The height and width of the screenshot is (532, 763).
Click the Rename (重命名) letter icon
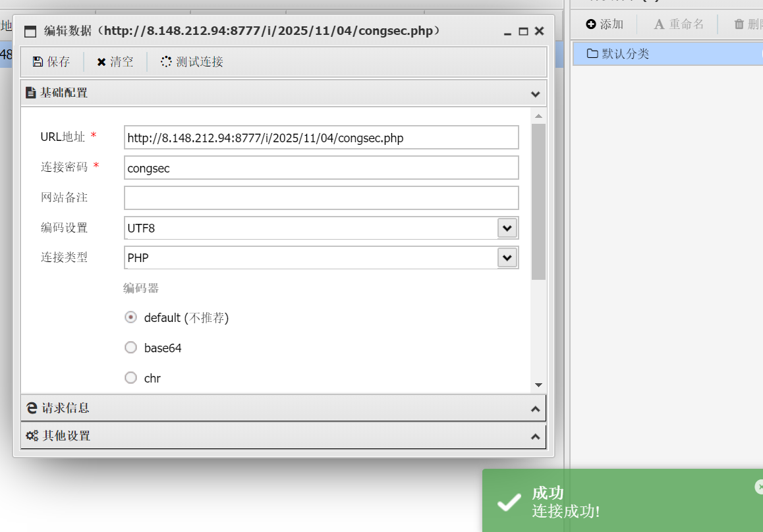[659, 24]
